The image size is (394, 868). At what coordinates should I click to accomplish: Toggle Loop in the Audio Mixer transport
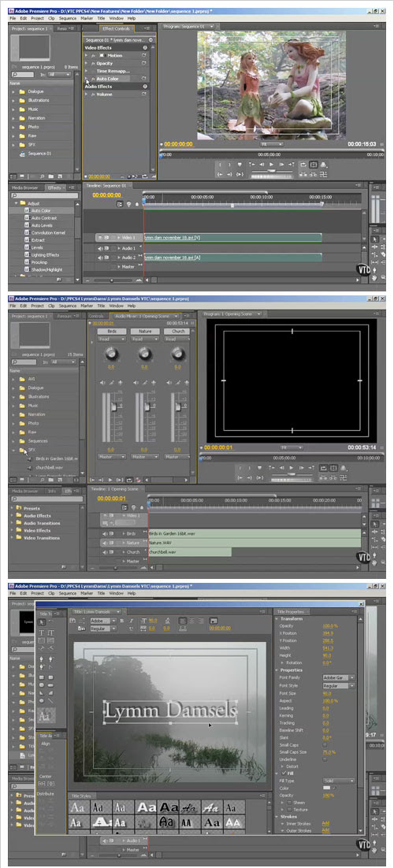point(129,480)
